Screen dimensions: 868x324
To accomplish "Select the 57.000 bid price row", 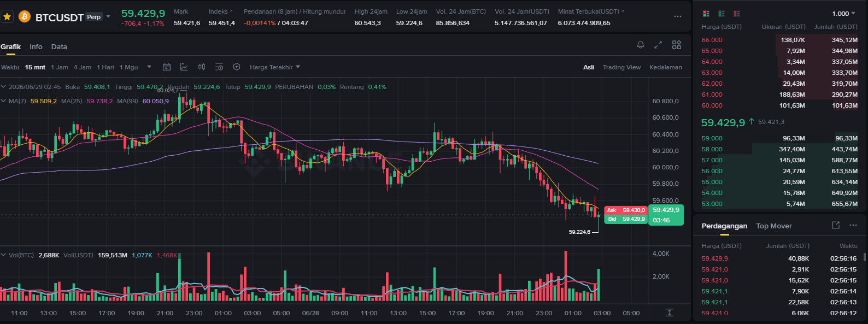I will (779, 160).
